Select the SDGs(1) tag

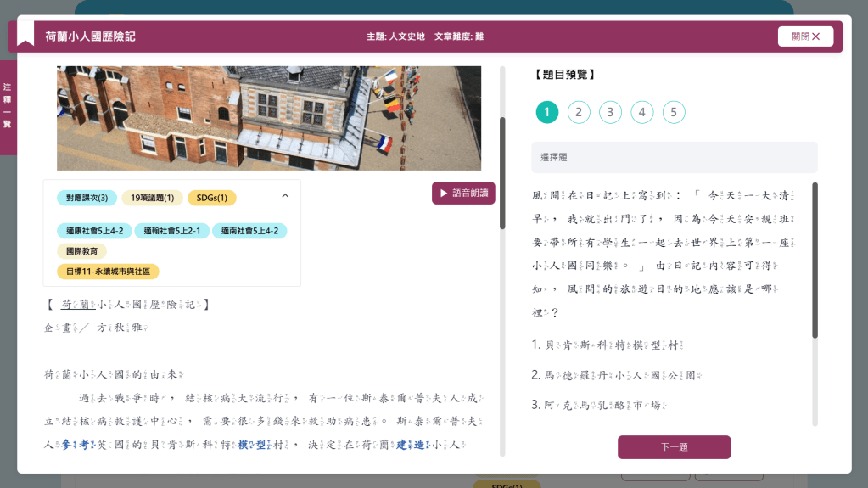coord(211,198)
